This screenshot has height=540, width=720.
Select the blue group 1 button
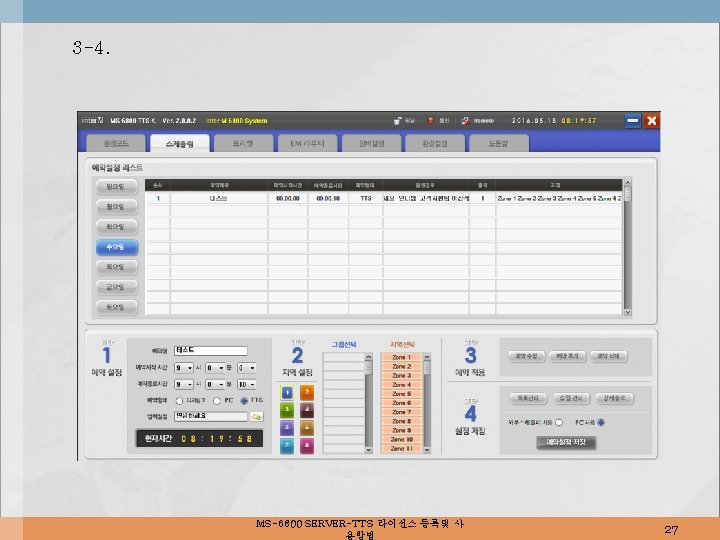[x=287, y=393]
